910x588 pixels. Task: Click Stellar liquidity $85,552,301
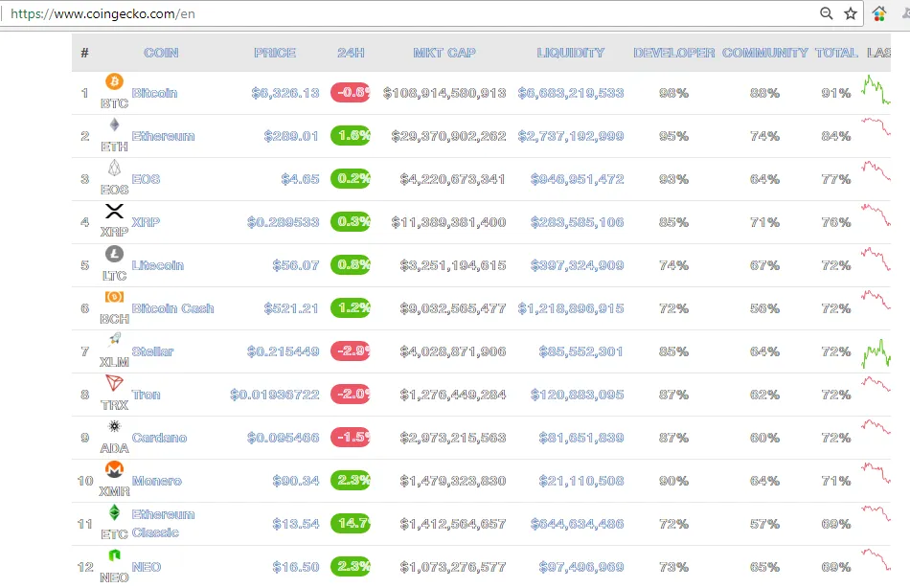pos(580,351)
